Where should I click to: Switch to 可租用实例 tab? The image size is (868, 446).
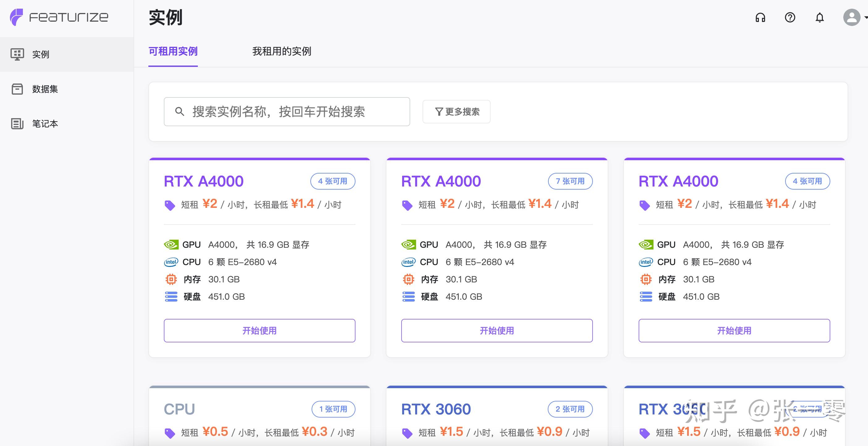point(173,52)
